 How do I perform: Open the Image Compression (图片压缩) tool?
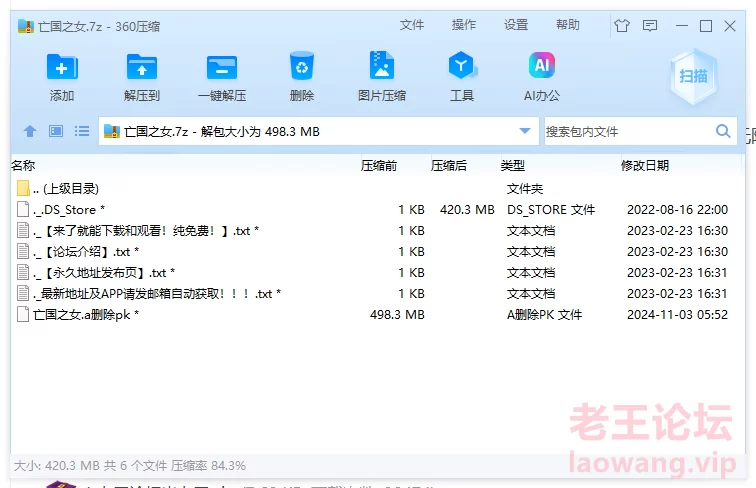[x=381, y=68]
